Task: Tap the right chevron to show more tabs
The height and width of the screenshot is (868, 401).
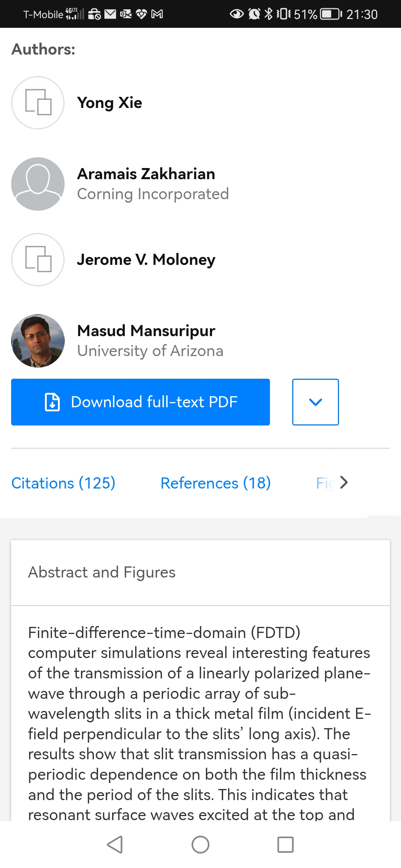Action: (x=344, y=482)
